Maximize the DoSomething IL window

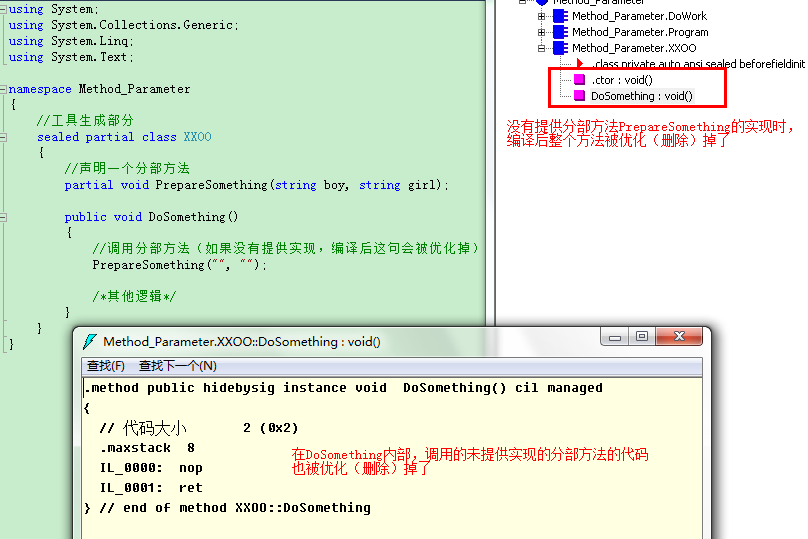pyautogui.click(x=642, y=337)
